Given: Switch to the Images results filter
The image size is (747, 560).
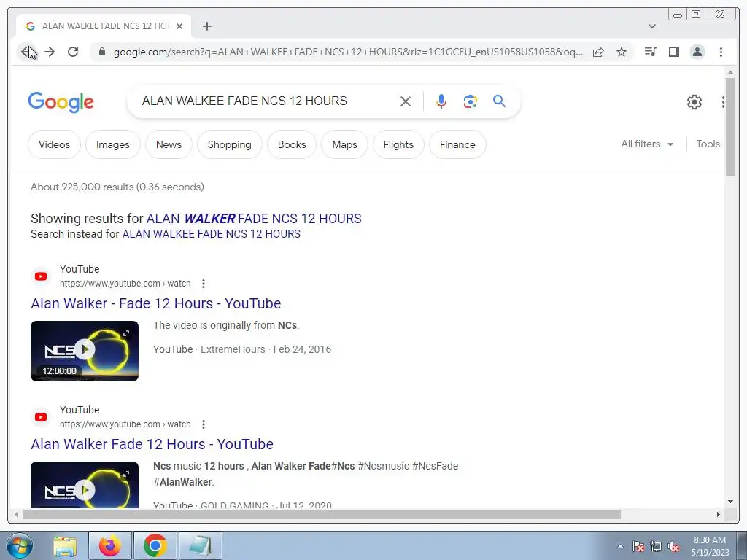Looking at the screenshot, I should click(113, 144).
